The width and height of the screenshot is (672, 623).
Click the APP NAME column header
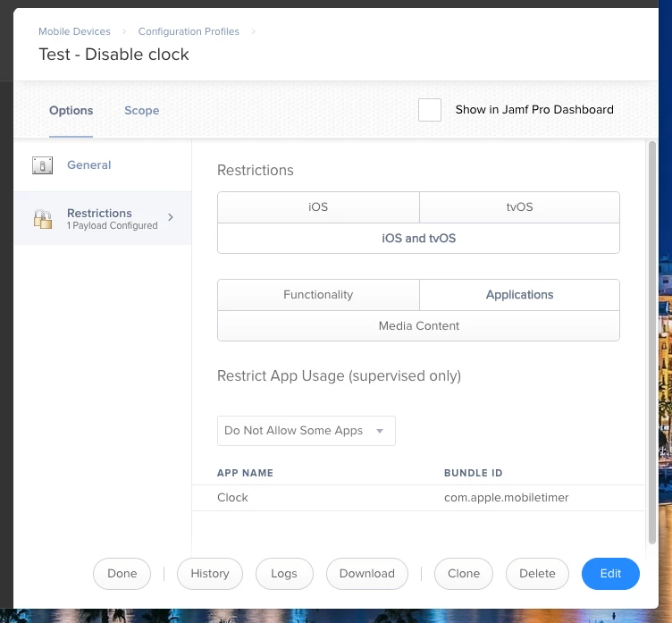pos(245,473)
